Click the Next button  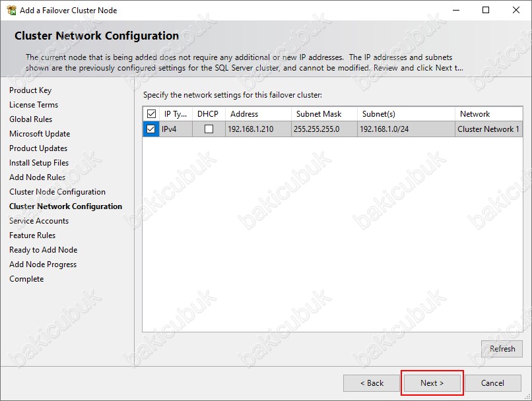point(432,383)
